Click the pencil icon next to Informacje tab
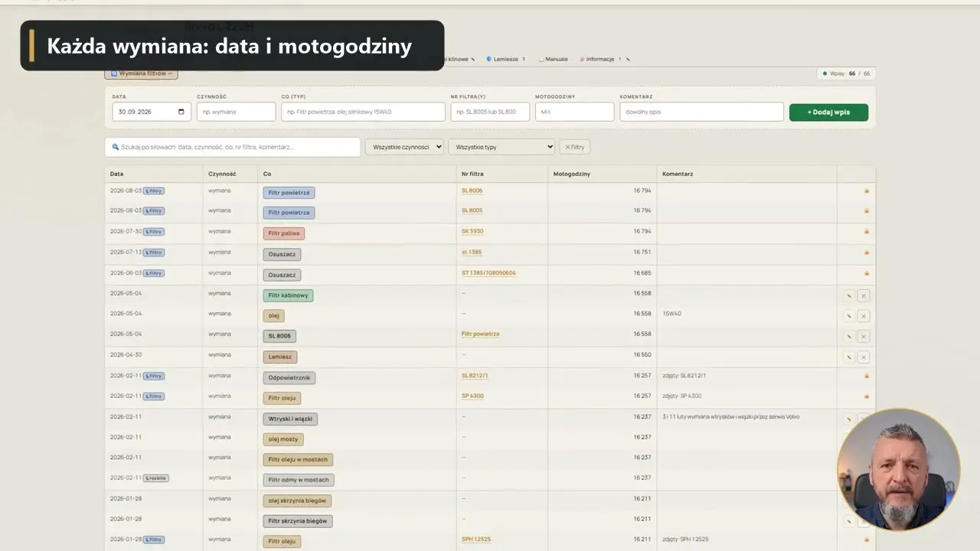The height and width of the screenshot is (551, 980). click(x=629, y=59)
